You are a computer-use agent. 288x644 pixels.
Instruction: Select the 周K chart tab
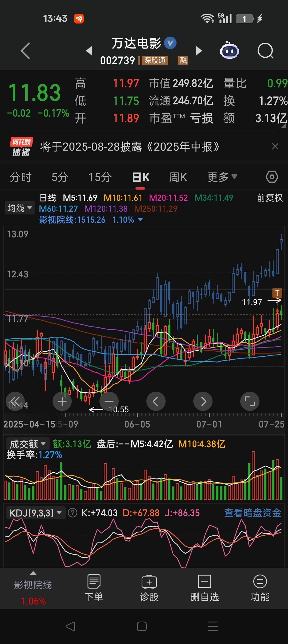(178, 177)
